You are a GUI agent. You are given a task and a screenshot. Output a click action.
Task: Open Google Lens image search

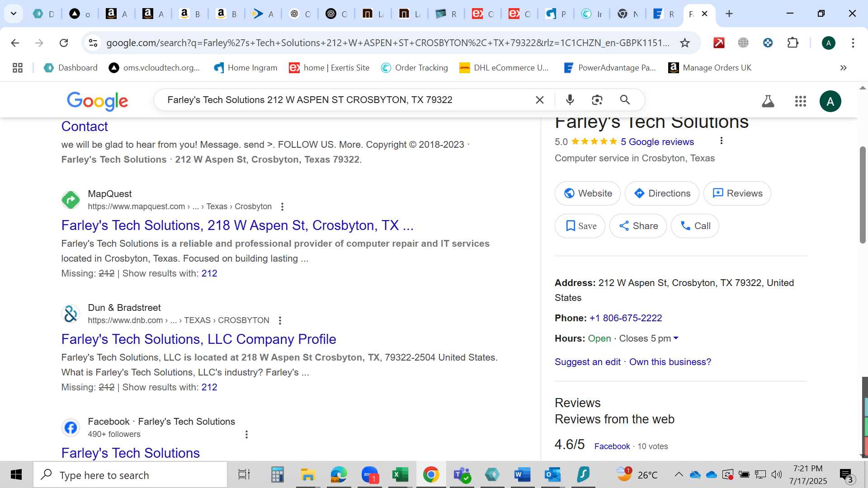pos(597,100)
